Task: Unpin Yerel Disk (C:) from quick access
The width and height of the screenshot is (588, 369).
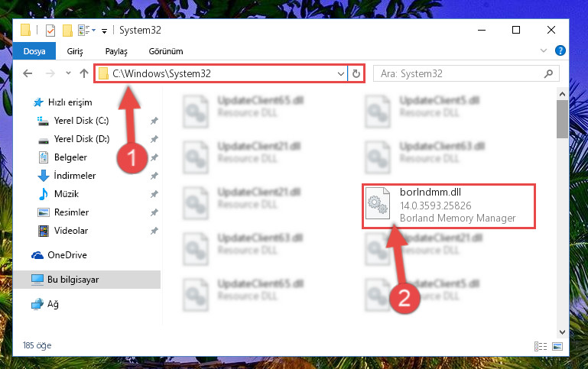Action: [x=154, y=121]
